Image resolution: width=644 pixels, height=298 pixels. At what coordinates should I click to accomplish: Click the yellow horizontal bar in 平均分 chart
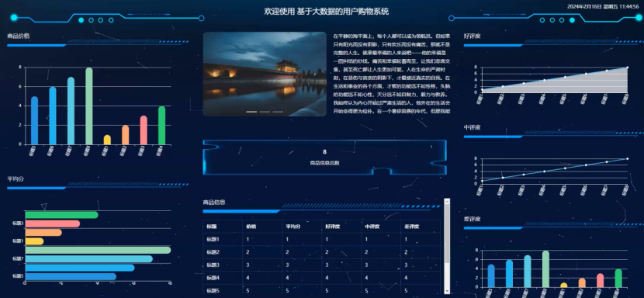tap(34, 241)
